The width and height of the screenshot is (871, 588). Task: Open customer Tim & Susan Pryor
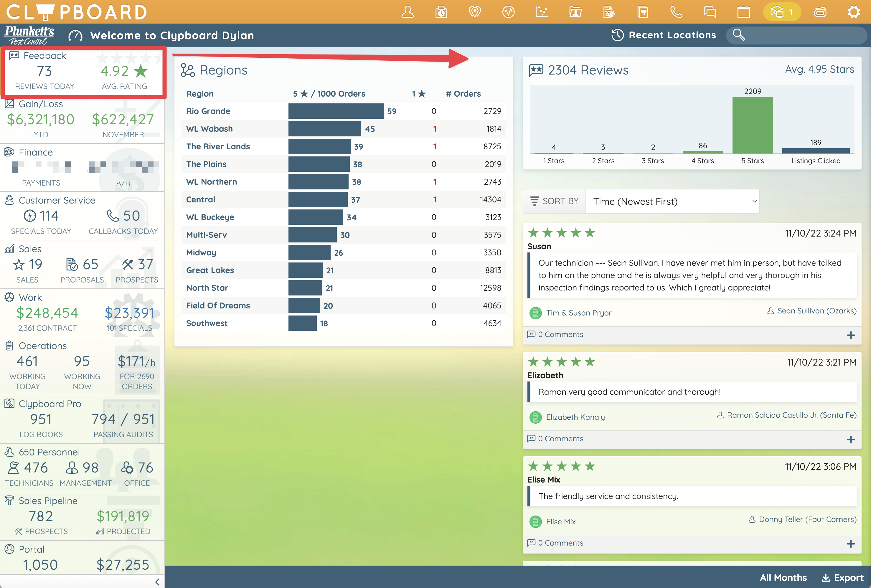click(x=578, y=313)
